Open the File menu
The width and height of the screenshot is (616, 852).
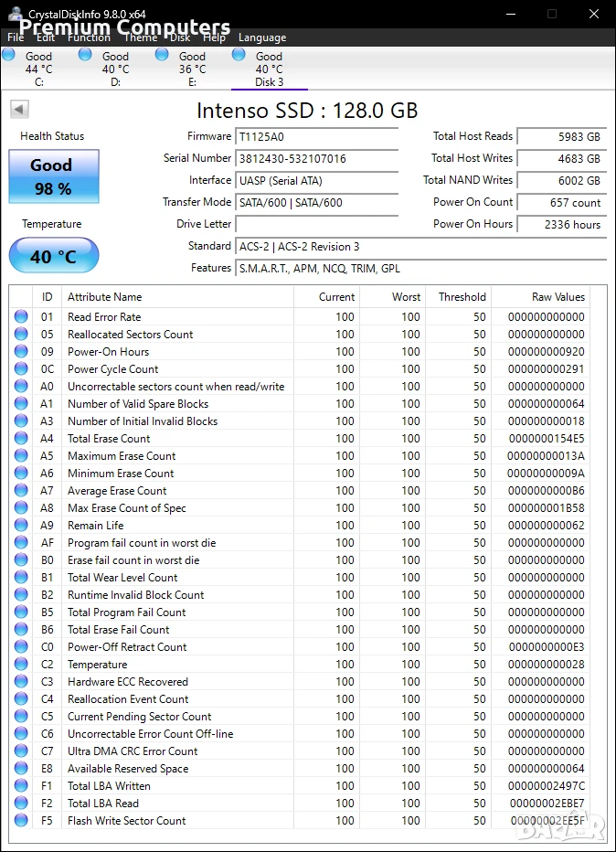coord(16,37)
